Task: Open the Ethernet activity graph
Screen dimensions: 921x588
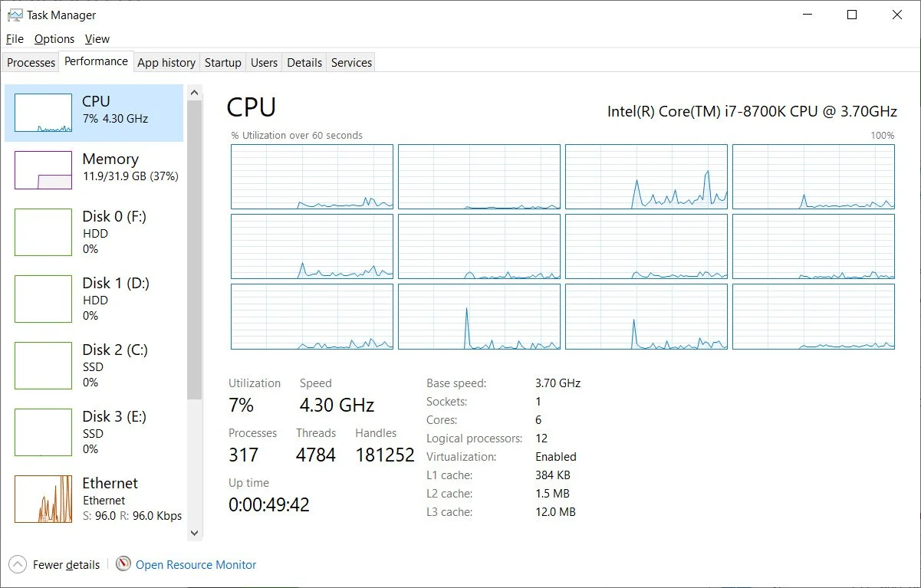Action: tap(43, 499)
